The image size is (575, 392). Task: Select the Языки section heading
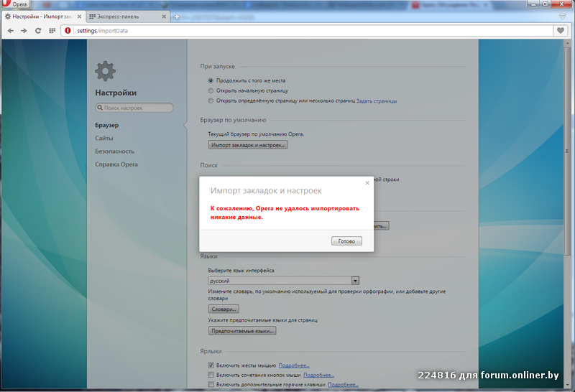[x=208, y=256]
